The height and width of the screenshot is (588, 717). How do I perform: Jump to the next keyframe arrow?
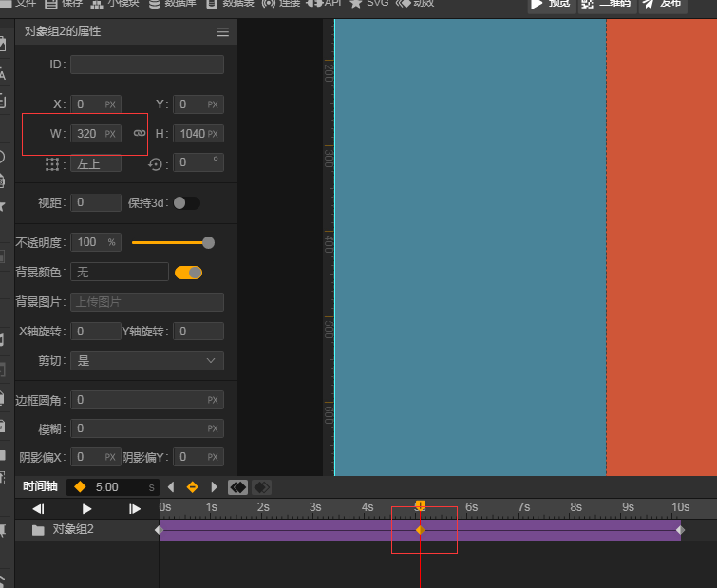[214, 486]
